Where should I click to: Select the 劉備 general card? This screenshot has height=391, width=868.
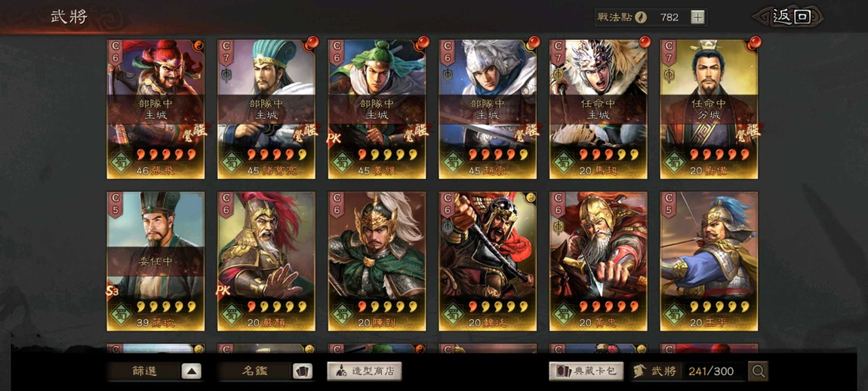coord(709,109)
